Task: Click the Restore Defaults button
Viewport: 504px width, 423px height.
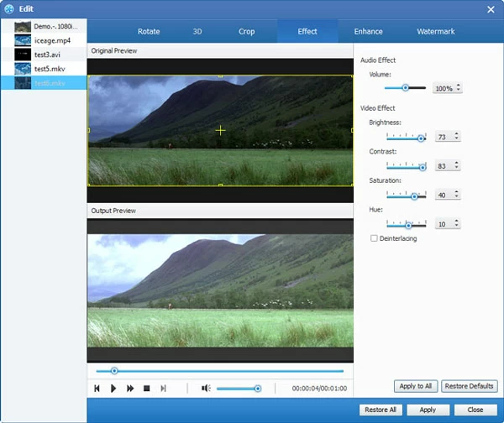Action: pyautogui.click(x=470, y=386)
